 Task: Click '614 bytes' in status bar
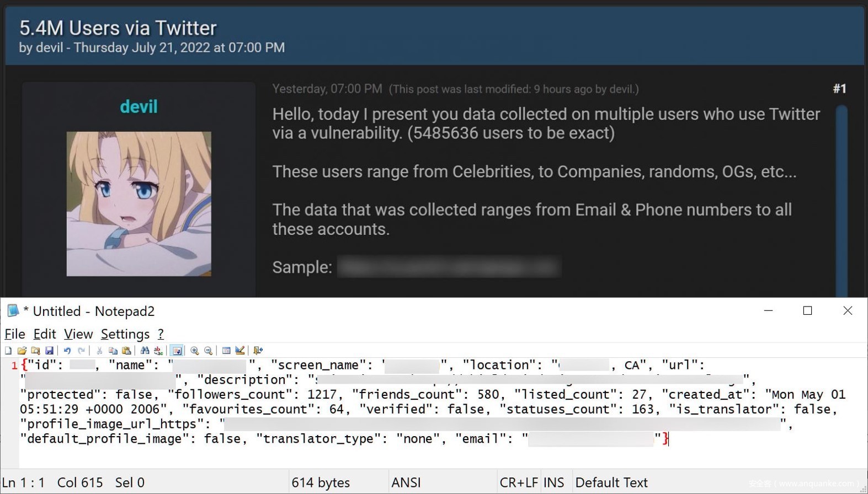[321, 482]
